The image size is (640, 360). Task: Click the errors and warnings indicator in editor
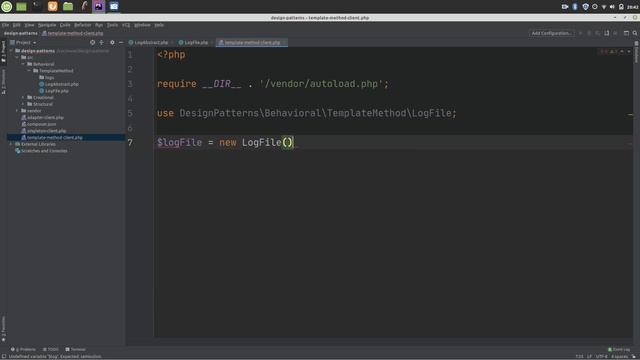[608, 52]
